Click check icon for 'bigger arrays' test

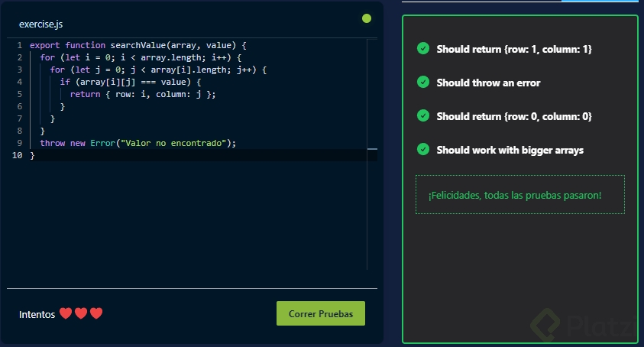pyautogui.click(x=423, y=149)
